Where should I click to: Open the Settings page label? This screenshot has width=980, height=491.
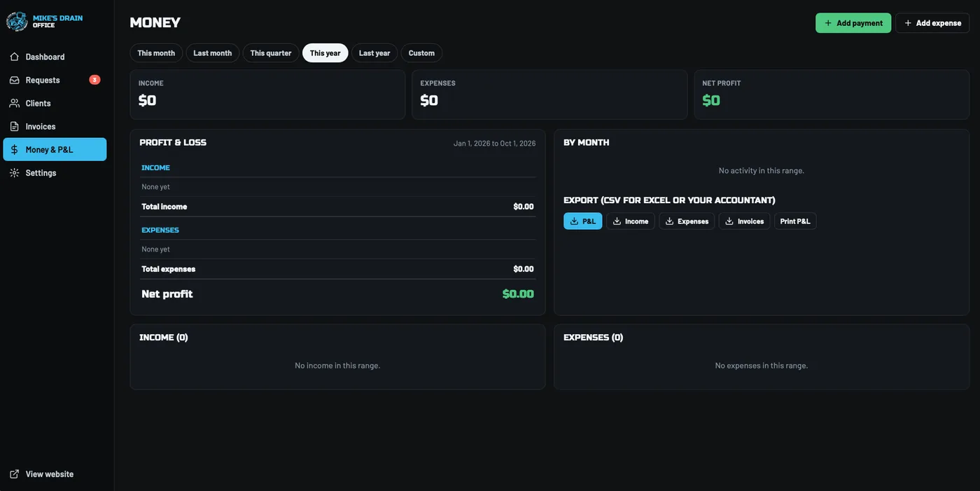(41, 173)
